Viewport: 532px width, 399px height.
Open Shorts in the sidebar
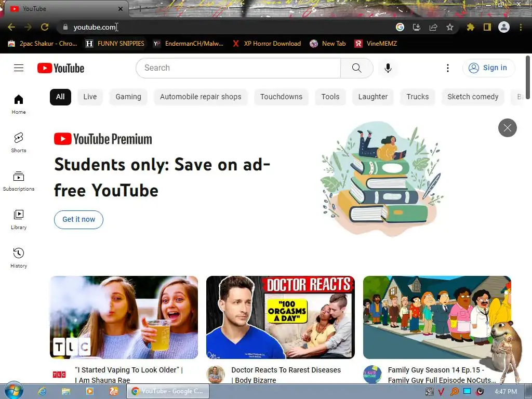click(x=19, y=142)
